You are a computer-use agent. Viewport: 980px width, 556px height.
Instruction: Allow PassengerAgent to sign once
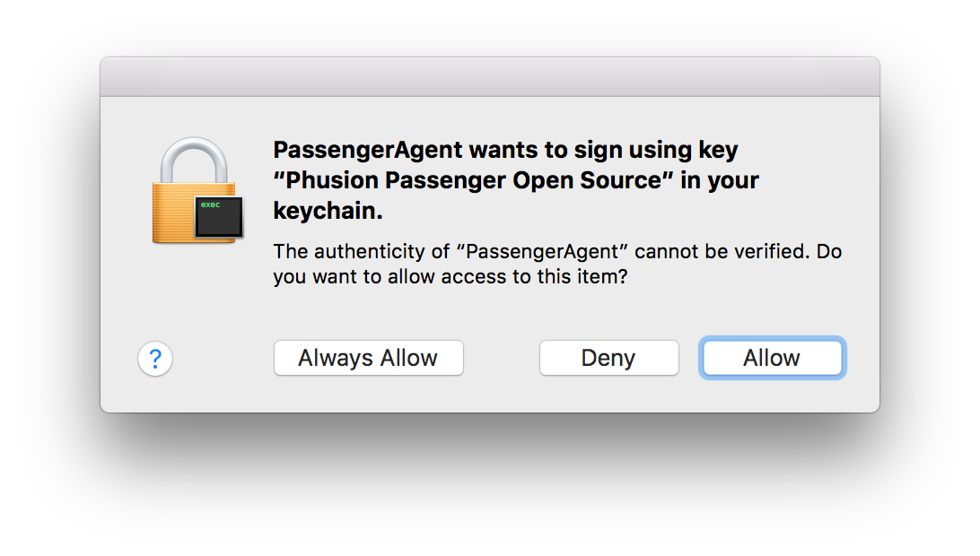pyautogui.click(x=772, y=358)
